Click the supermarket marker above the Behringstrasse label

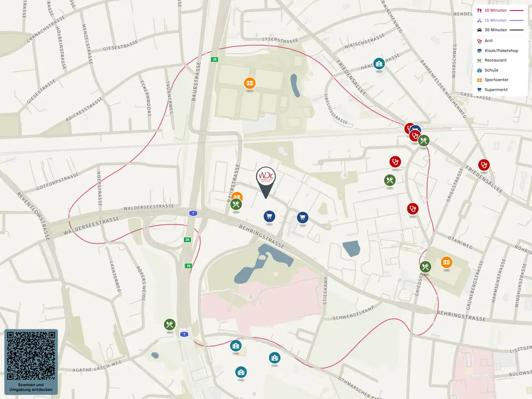click(x=303, y=217)
